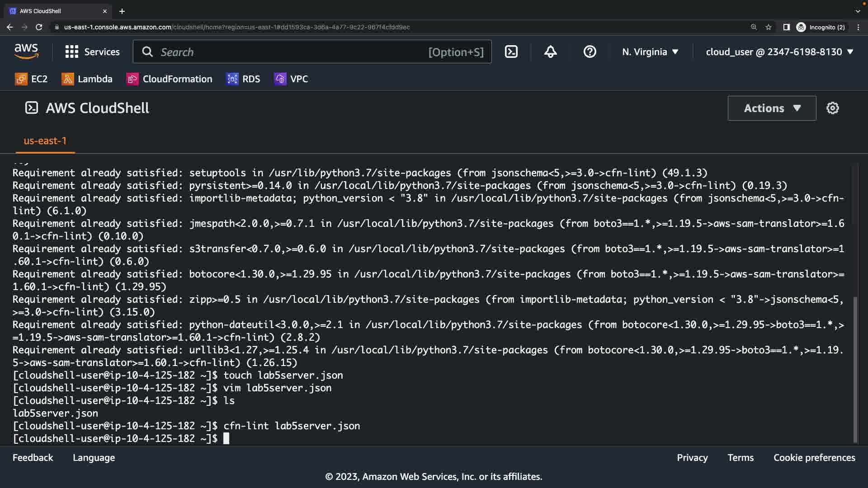Expand the N. Virginia region selector
Viewport: 868px width, 488px height.
tap(650, 52)
